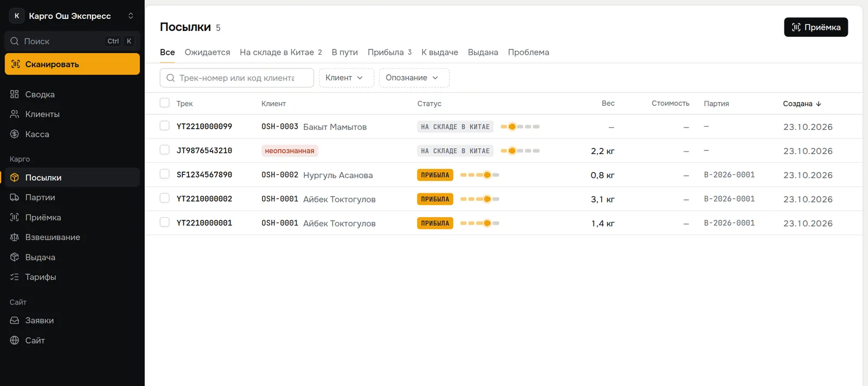
Task: Click the Взвешивание scales icon
Action: coord(15,237)
